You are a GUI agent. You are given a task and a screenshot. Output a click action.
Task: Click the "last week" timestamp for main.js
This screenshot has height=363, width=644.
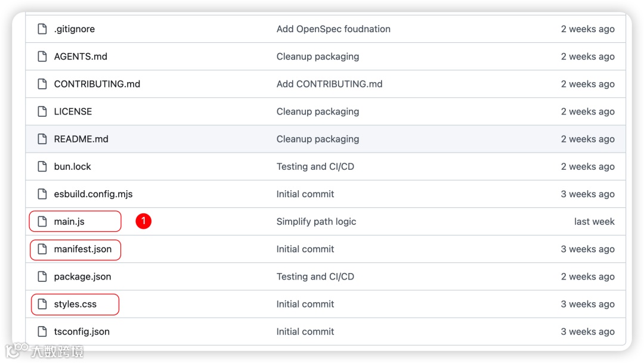pos(594,222)
